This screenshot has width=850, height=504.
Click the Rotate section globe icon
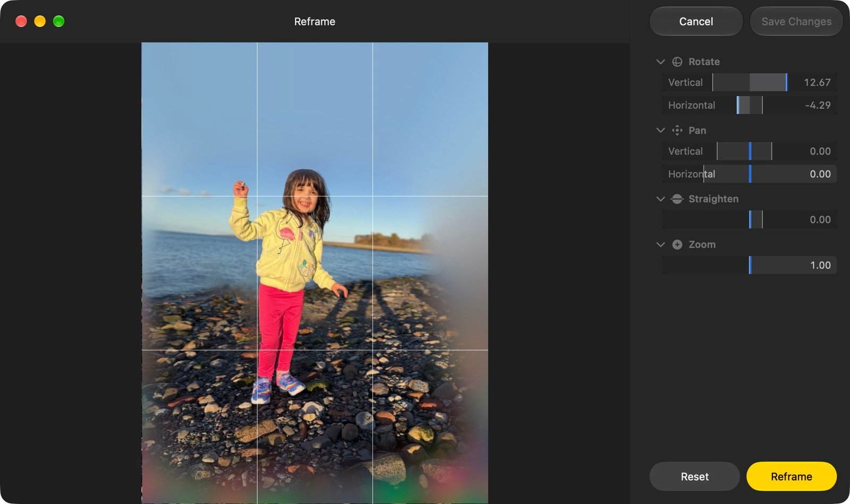pyautogui.click(x=677, y=62)
